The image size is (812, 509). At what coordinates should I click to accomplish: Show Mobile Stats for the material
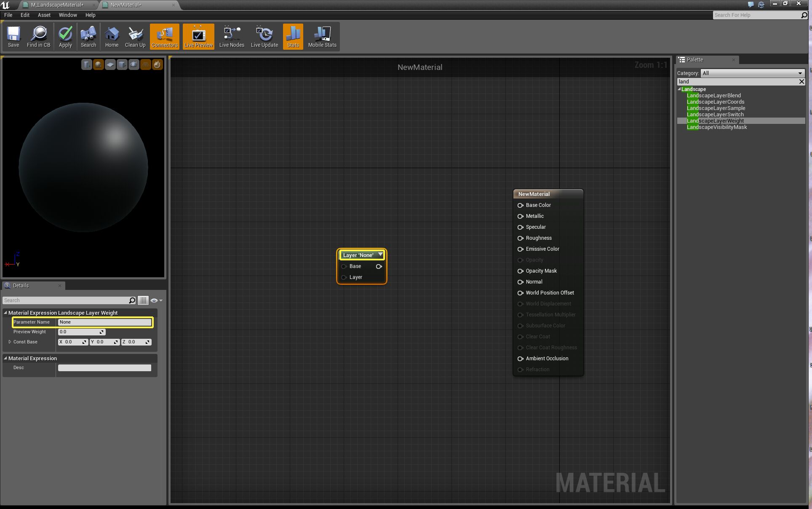point(322,37)
